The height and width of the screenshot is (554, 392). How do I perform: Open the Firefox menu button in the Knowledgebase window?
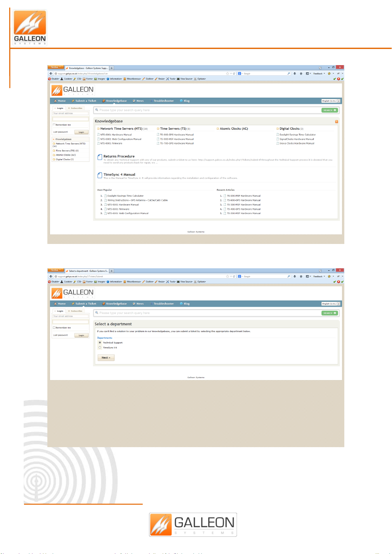[55, 67]
